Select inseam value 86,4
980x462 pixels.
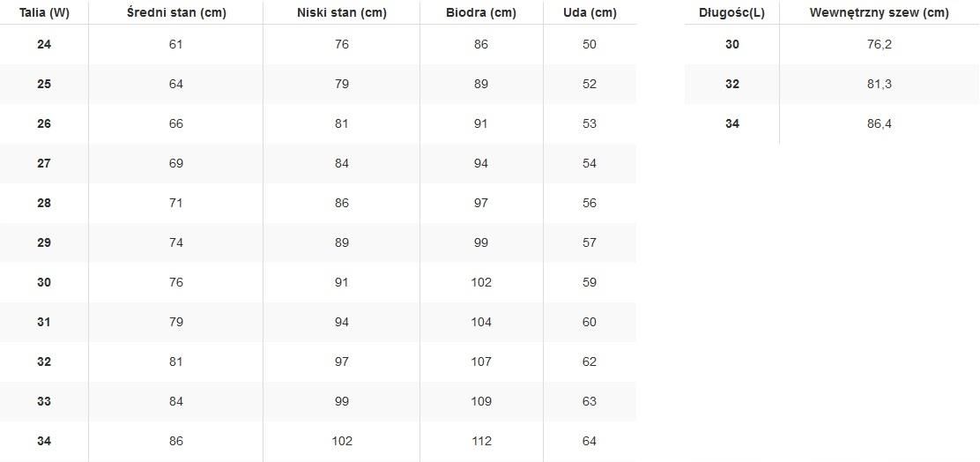point(879,123)
